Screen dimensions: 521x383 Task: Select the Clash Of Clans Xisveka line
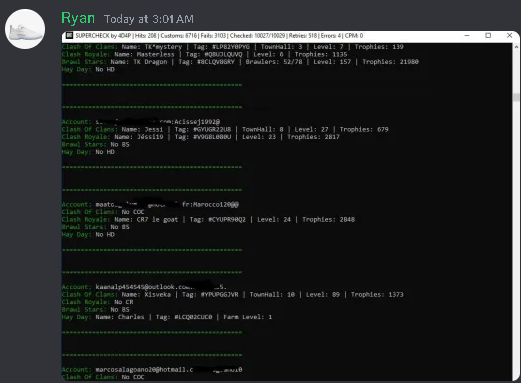click(233, 294)
